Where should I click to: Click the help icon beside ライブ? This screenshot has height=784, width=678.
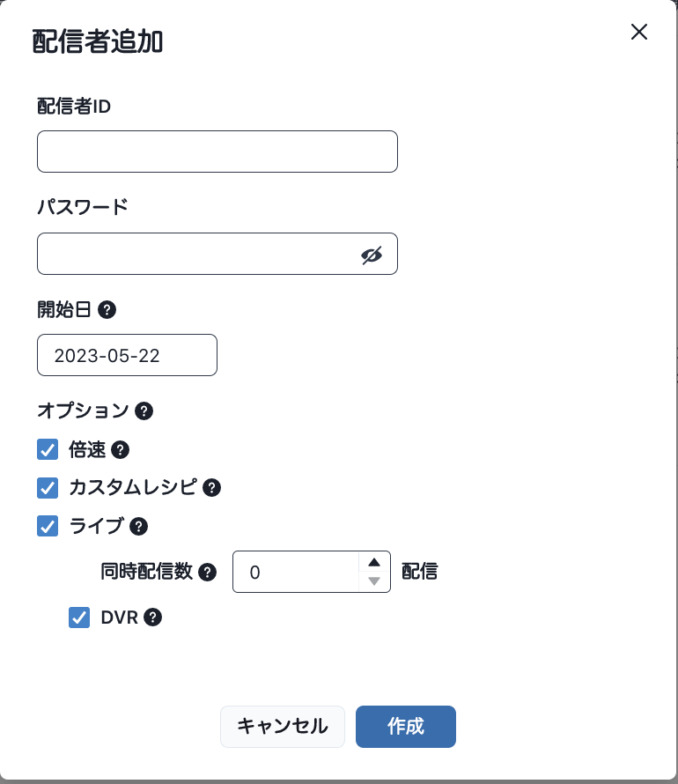(x=138, y=526)
